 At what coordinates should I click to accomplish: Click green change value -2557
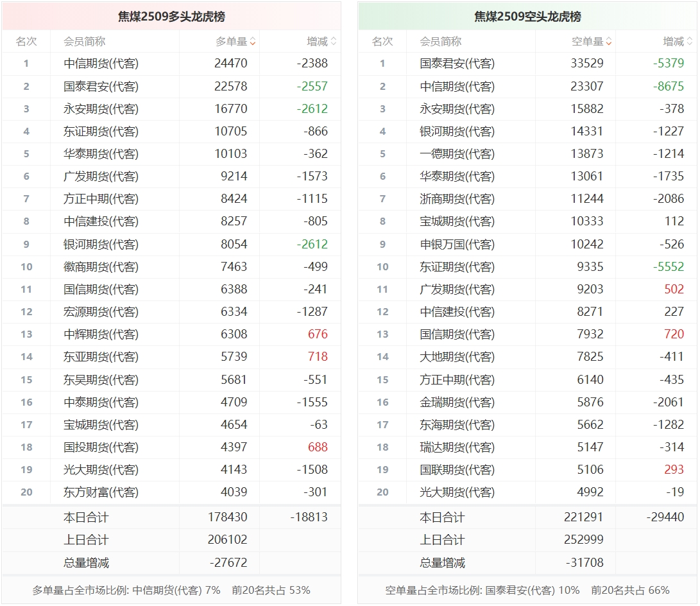coord(312,86)
